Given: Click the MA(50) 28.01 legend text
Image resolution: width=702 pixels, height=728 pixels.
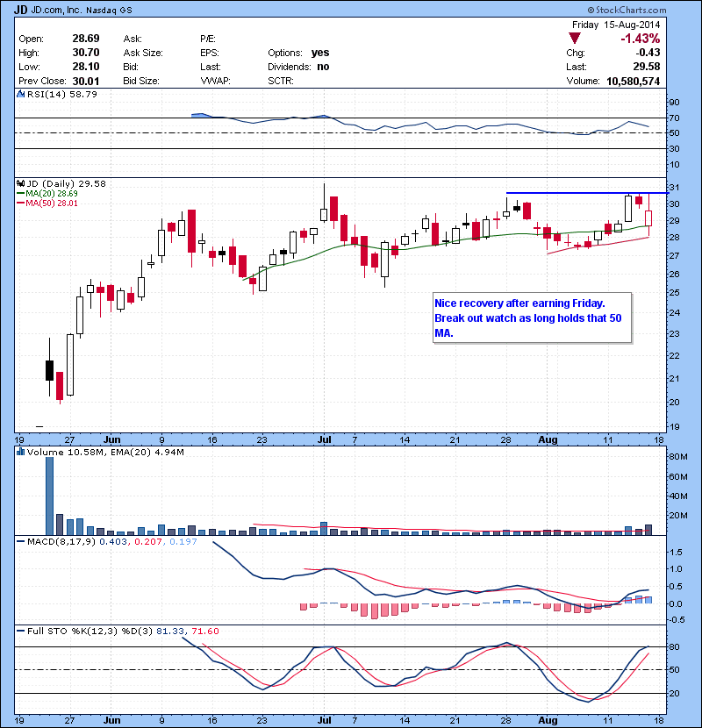Looking at the screenshot, I should click(52, 203).
